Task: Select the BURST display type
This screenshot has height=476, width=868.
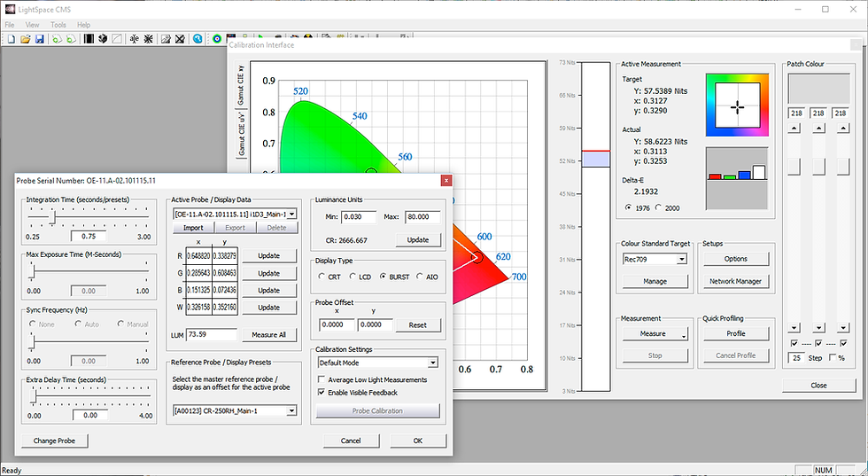Action: 383,277
